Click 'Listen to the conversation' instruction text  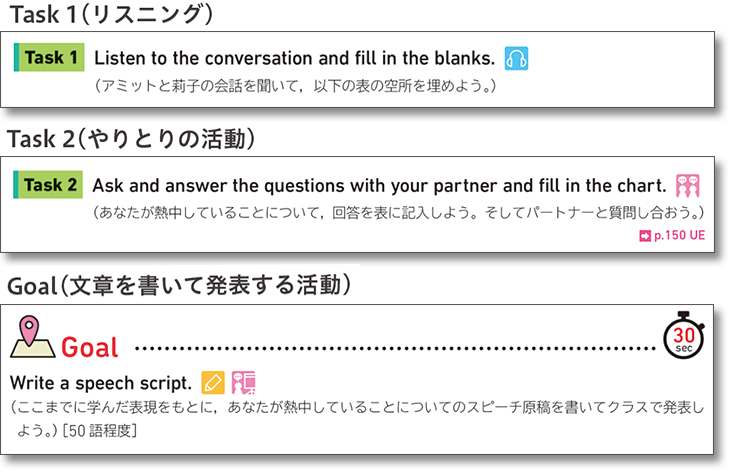pyautogui.click(x=294, y=58)
